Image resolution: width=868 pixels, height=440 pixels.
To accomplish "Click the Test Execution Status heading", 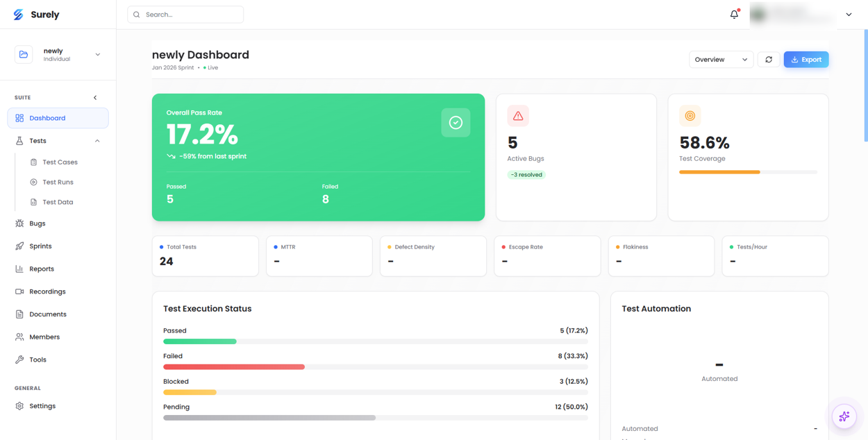I will point(207,309).
